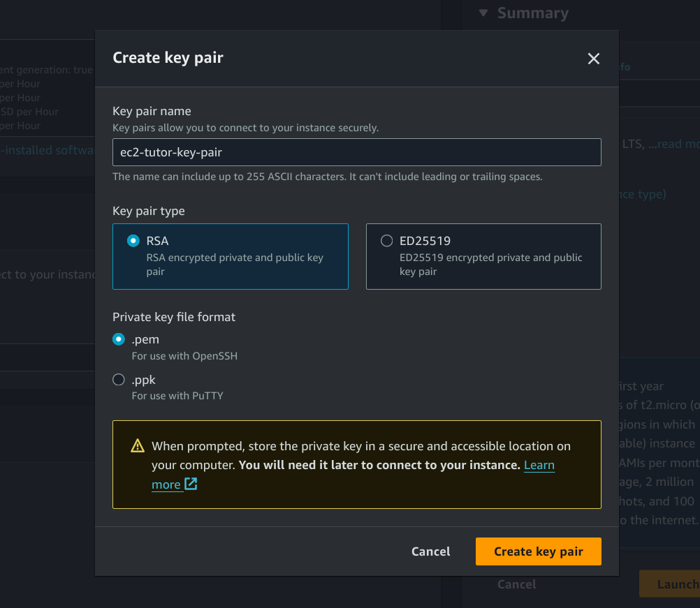The height and width of the screenshot is (608, 700).
Task: Click the background Cancel button in Summary
Action: 516,584
